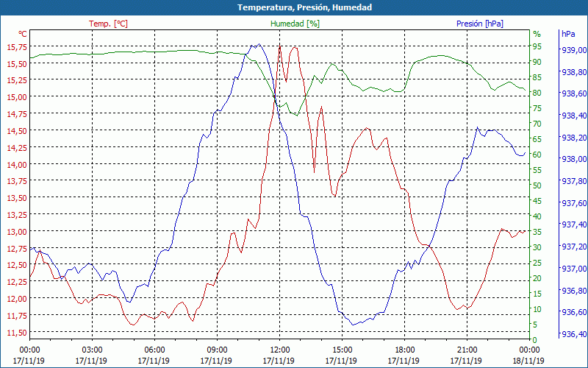Click the '00:00' time label dated 18/11/19
The width and height of the screenshot is (588, 368).
(529, 350)
